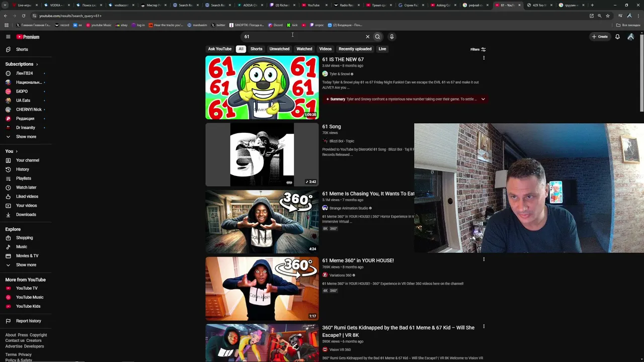The height and width of the screenshot is (362, 644).
Task: Open notifications bell
Action: [617, 37]
